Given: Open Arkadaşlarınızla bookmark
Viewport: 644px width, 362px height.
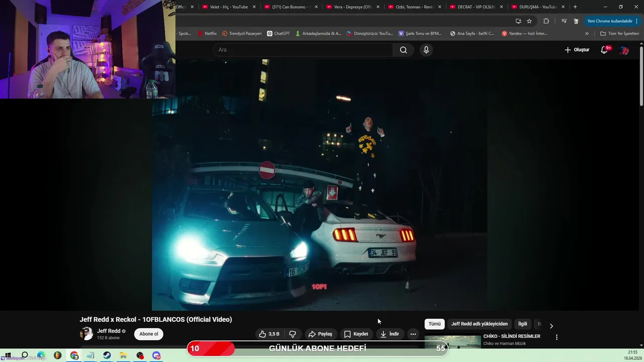Looking at the screenshot, I should pyautogui.click(x=318, y=34).
